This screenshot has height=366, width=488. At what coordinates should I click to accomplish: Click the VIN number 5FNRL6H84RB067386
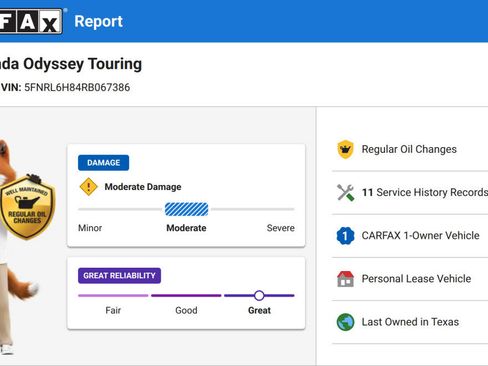[77, 87]
